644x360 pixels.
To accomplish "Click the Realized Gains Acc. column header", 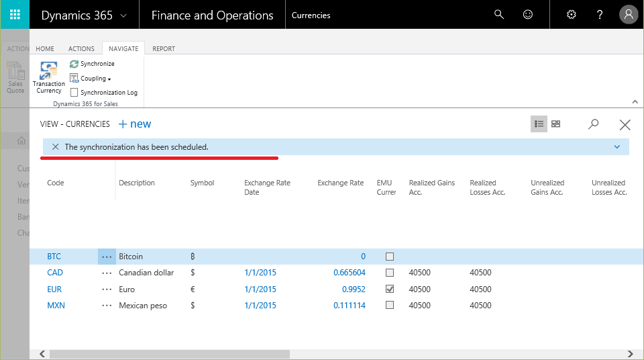I will coord(431,187).
